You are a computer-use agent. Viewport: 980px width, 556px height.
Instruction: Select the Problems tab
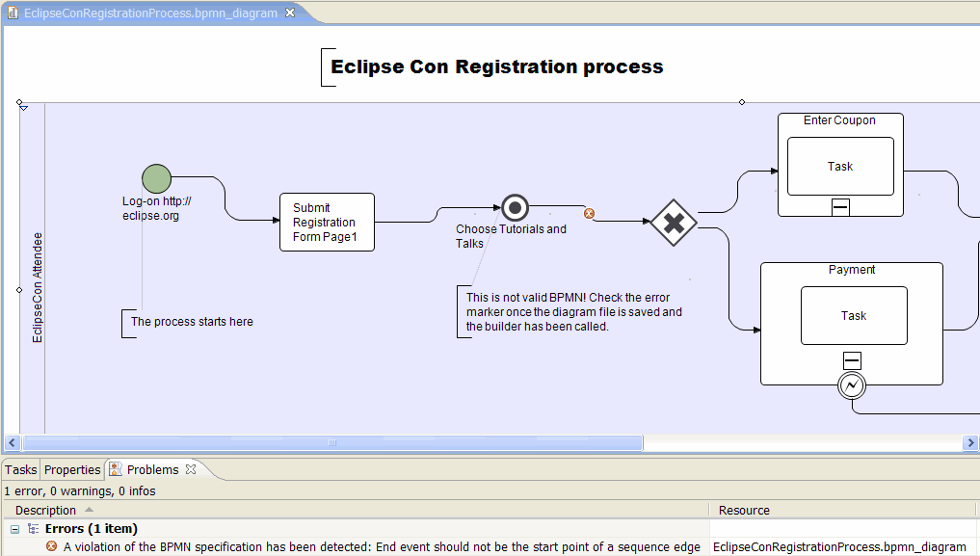[x=152, y=470]
